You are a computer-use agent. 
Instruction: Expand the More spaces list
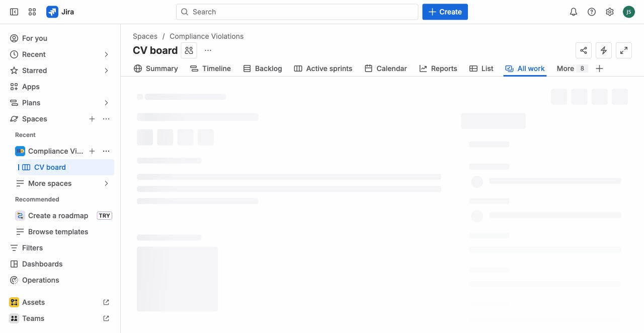[x=106, y=183]
